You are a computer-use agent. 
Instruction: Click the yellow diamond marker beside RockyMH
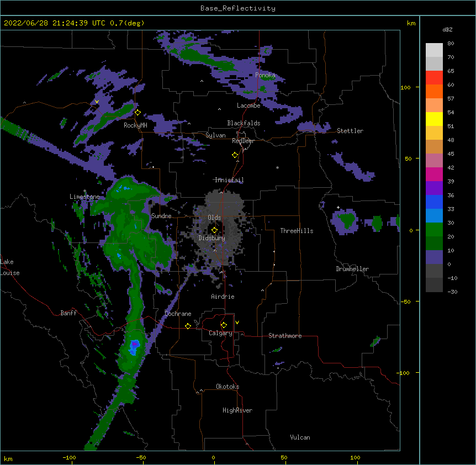click(137, 113)
